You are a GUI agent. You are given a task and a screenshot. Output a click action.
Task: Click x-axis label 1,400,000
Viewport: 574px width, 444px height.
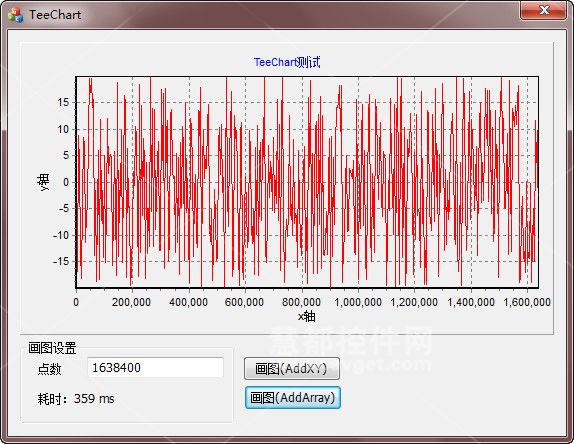tap(471, 302)
